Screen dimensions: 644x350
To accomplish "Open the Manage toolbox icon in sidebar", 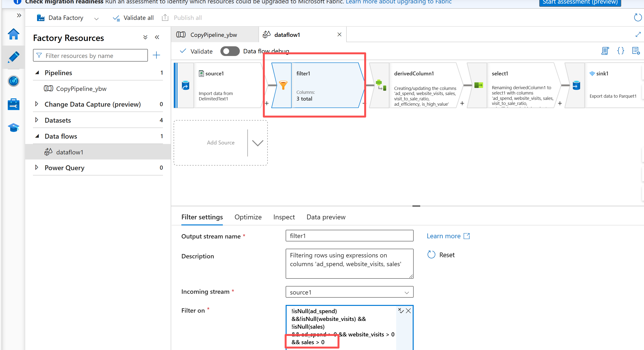I will pos(14,104).
